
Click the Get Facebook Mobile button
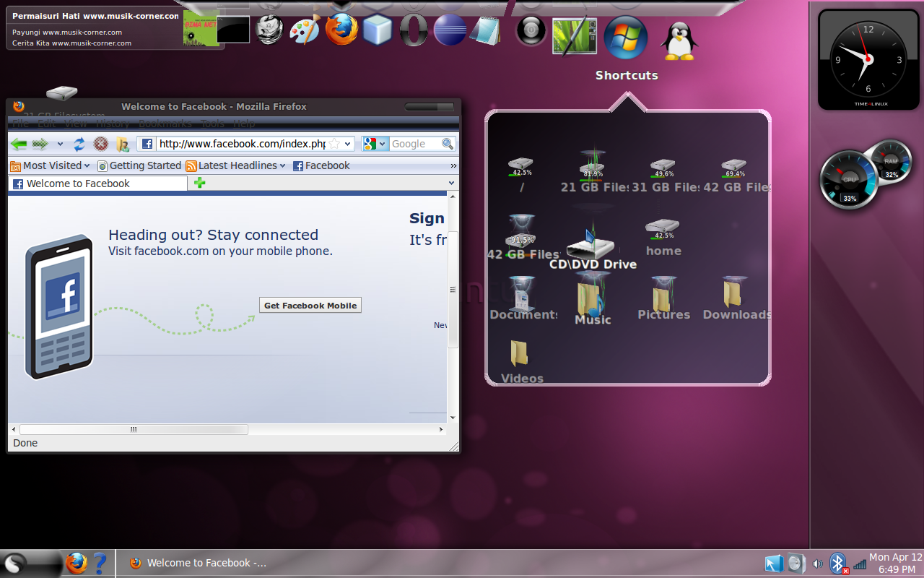point(310,306)
